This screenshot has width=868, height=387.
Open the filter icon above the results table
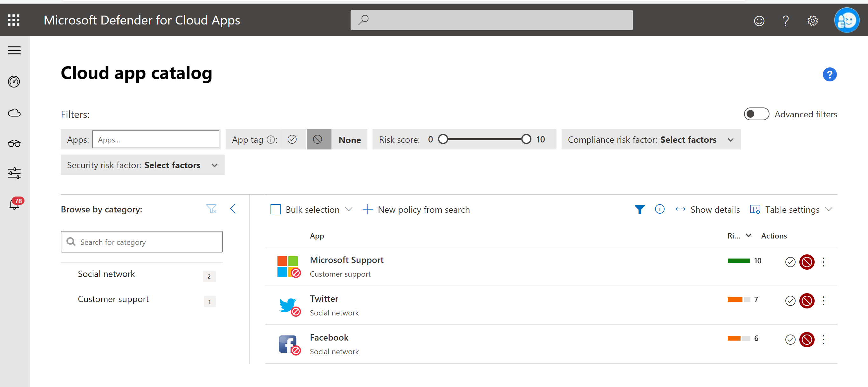(x=639, y=209)
